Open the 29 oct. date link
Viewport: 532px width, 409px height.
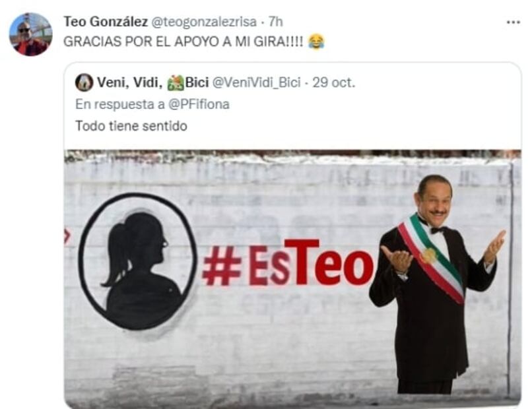coord(333,82)
